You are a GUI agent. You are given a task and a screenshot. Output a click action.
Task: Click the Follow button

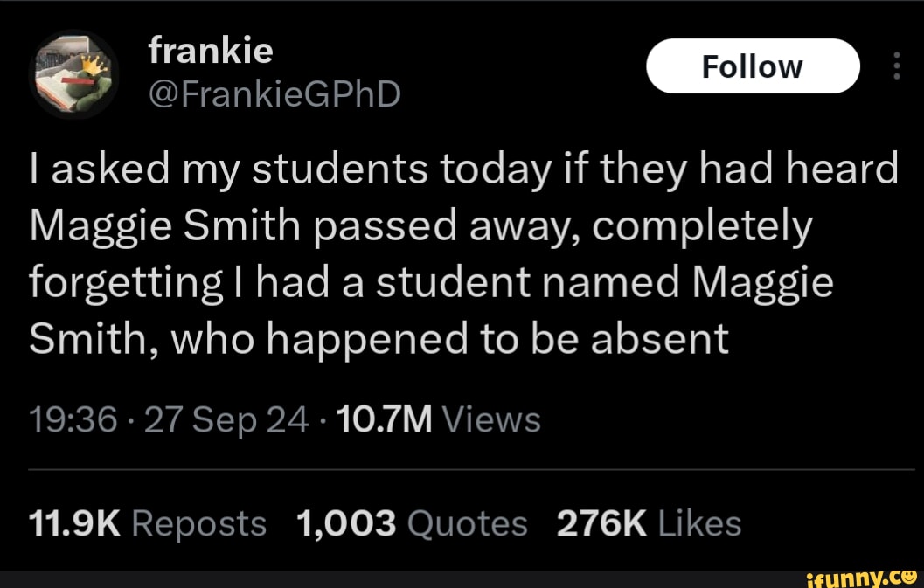tap(753, 66)
